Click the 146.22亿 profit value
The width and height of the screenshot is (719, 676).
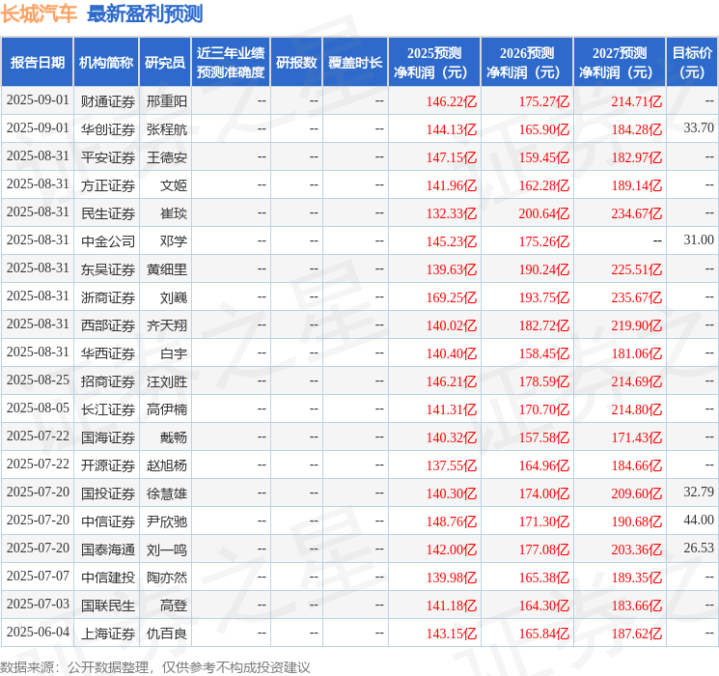(x=451, y=101)
